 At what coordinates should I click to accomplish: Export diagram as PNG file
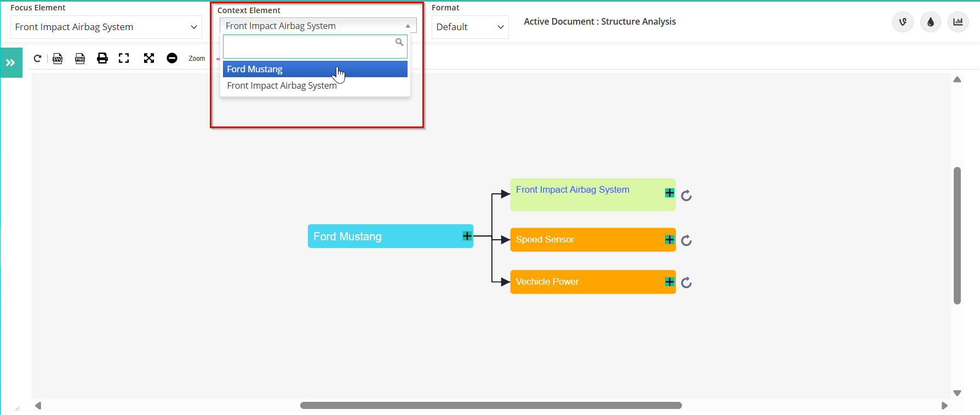tap(80, 59)
